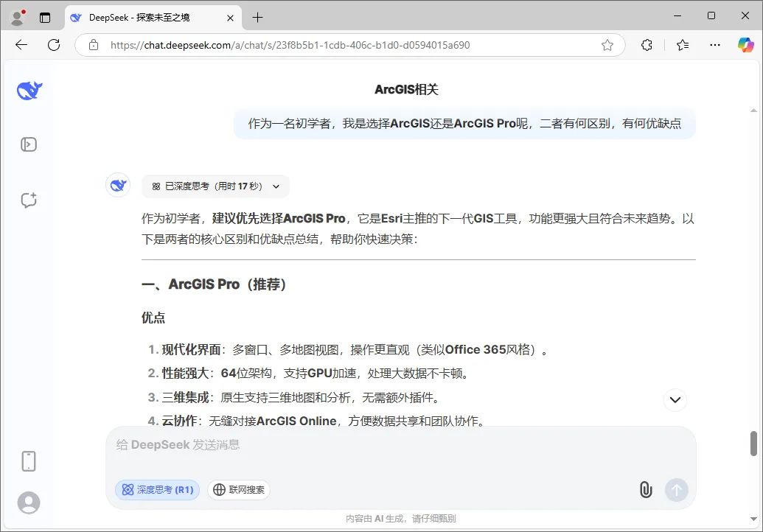
Task: Open browser settings and more menu
Action: [715, 45]
